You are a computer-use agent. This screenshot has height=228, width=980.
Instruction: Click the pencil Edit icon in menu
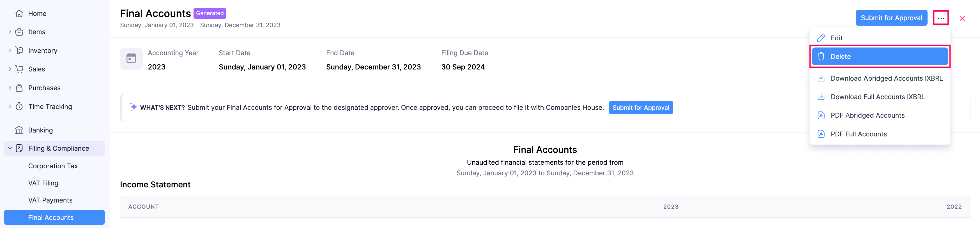(821, 38)
